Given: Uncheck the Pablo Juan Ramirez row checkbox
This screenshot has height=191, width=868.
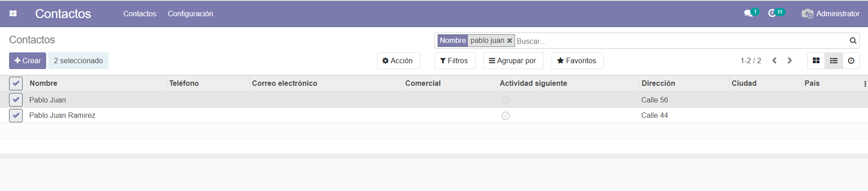Looking at the screenshot, I should [x=16, y=116].
